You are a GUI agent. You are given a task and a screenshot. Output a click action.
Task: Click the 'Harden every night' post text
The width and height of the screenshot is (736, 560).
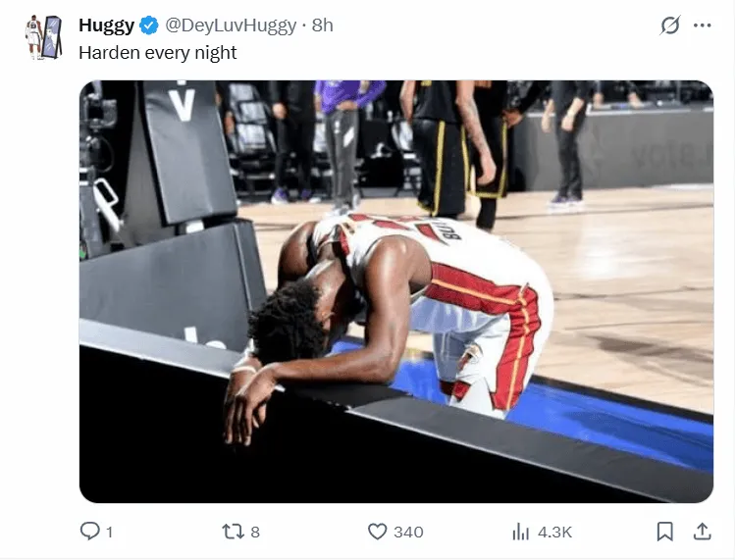point(158,53)
